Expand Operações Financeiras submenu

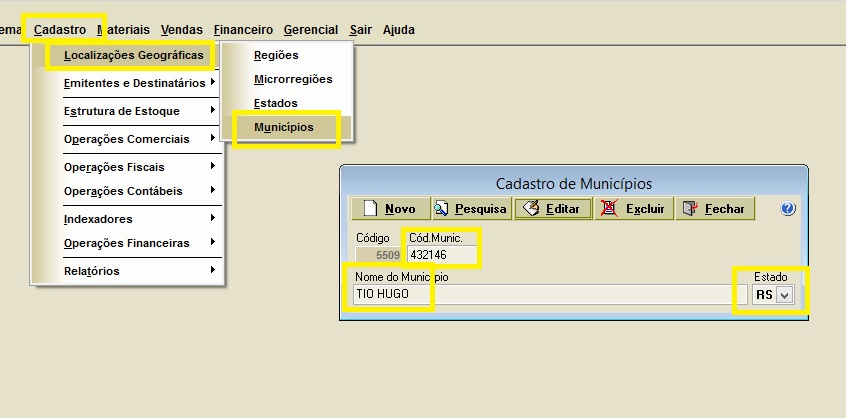127,243
